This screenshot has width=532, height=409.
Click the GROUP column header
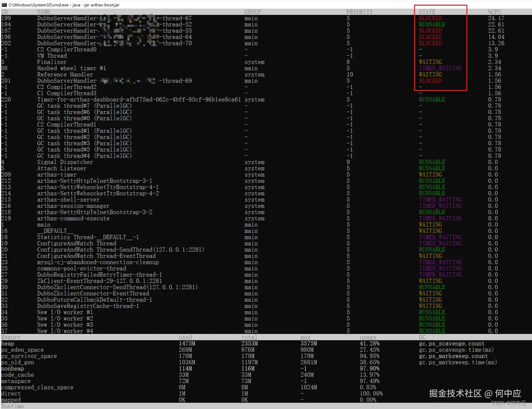252,12
